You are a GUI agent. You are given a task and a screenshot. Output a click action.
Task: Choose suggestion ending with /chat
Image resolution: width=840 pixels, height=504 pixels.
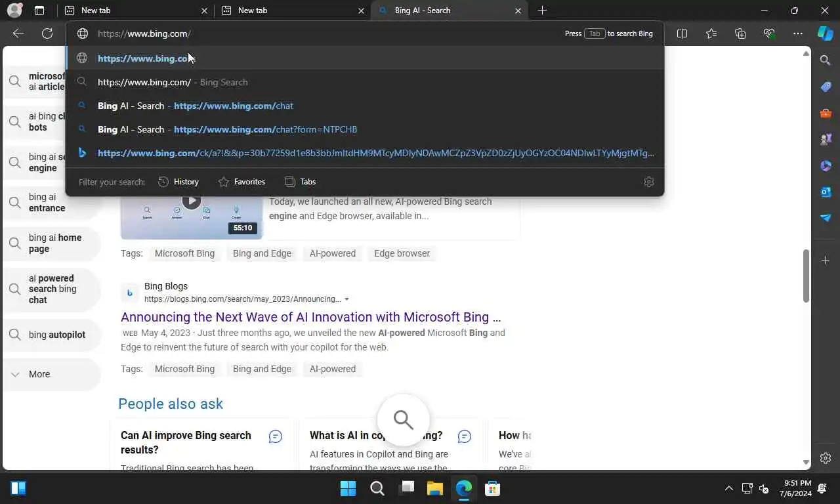(365, 106)
